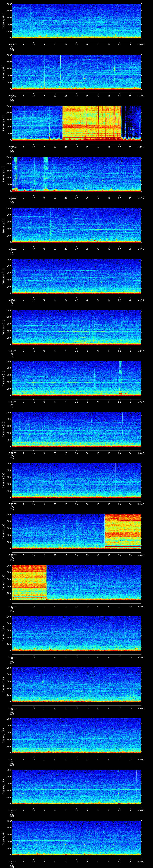Screen dimensions: 153x868
Task: Select the spectrogram starting at 6:35:00
Action: (76, 327)
